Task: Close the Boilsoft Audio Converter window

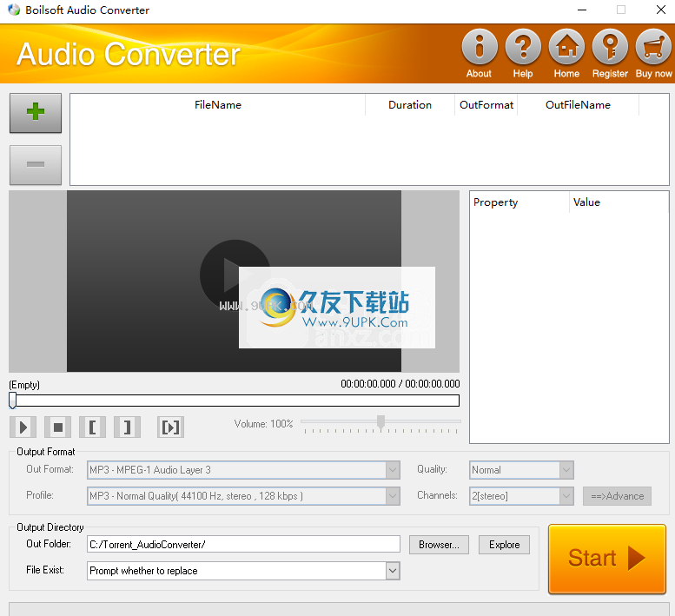Action: pyautogui.click(x=661, y=10)
